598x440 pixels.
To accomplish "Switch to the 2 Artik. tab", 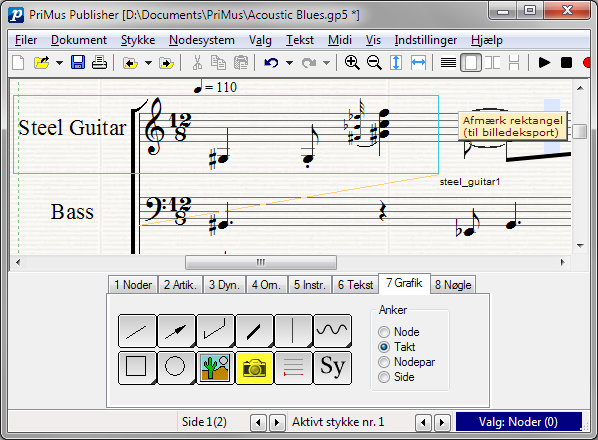I will point(180,285).
